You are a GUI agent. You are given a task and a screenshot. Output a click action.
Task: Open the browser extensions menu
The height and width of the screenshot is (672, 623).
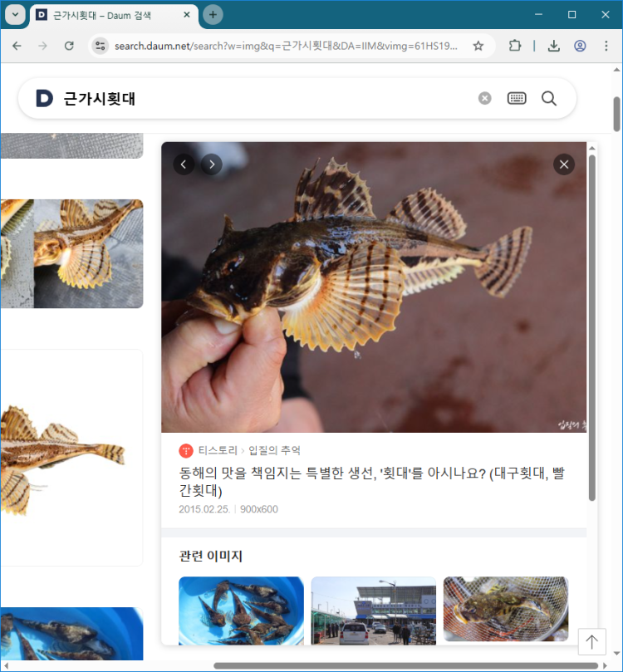pos(515,46)
